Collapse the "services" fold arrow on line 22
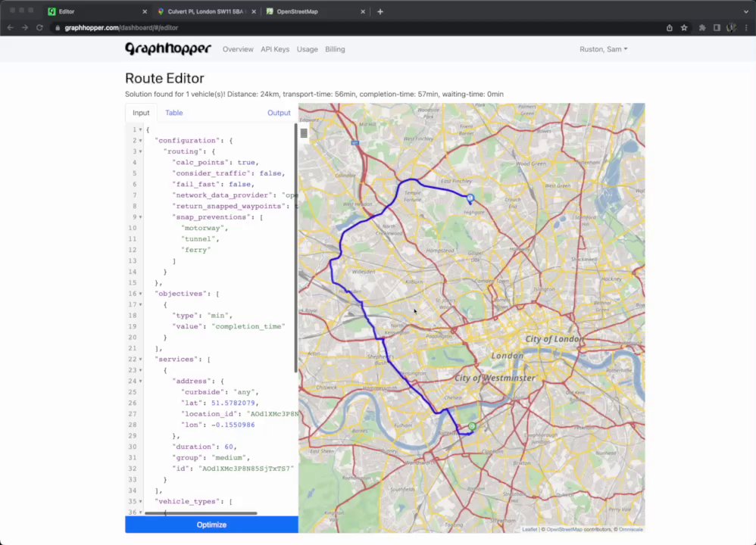 pyautogui.click(x=141, y=360)
